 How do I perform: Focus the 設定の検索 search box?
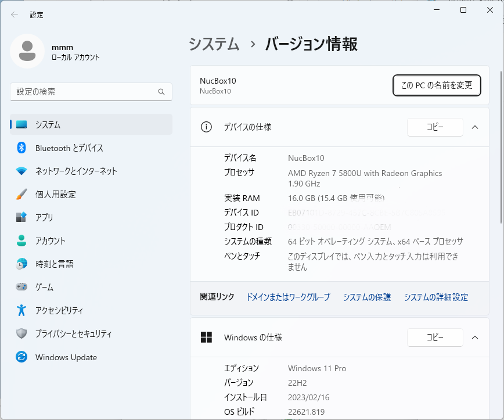coord(91,92)
